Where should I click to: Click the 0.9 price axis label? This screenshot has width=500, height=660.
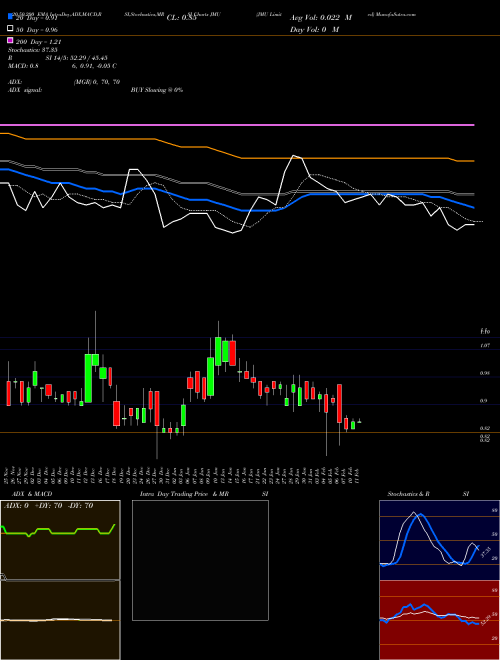(484, 401)
